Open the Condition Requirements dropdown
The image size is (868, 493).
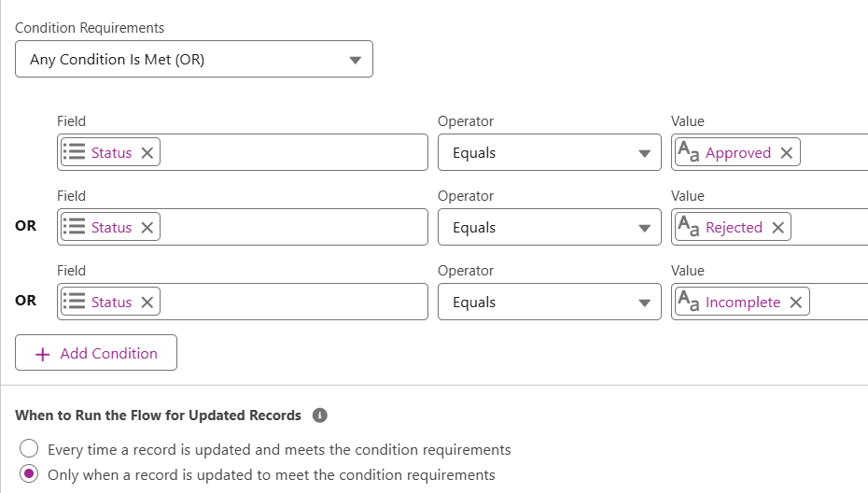[194, 60]
